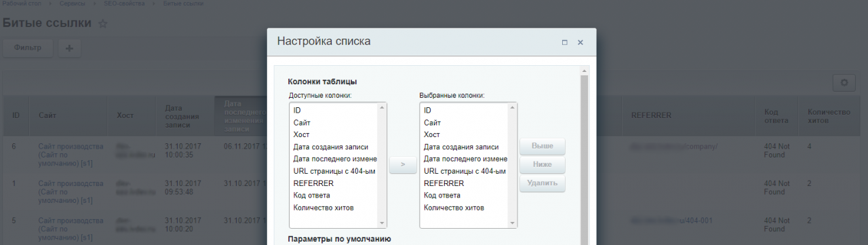Viewport: 868px width, 245px height.
Task: Sort table by Хост column header
Action: 132,115
